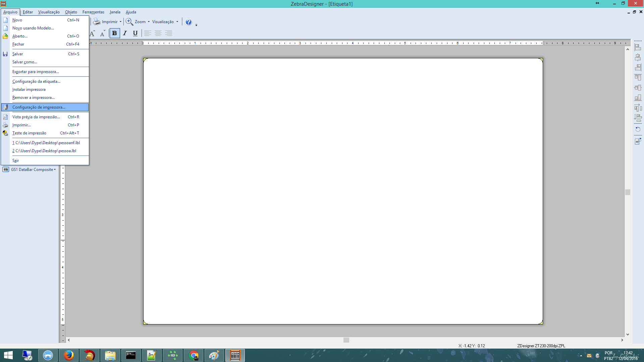The width and height of the screenshot is (644, 362).
Task: Click the rotate label icon
Action: [x=638, y=141]
